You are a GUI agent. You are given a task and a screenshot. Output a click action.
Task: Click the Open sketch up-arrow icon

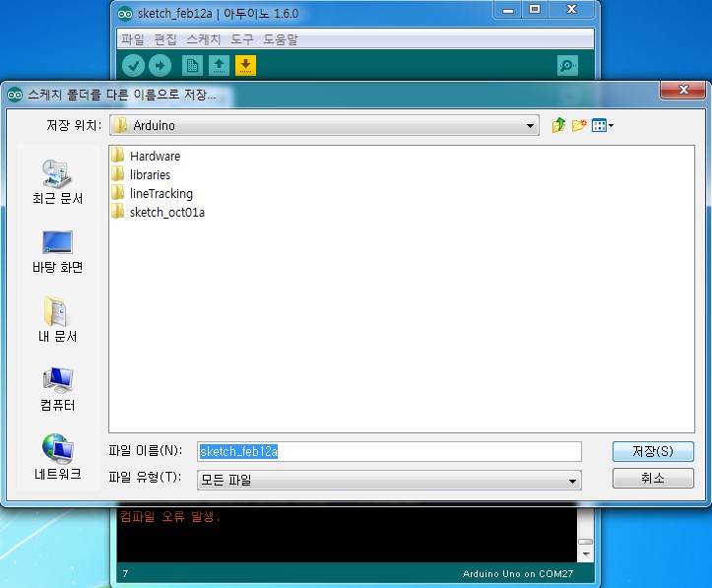click(x=219, y=66)
